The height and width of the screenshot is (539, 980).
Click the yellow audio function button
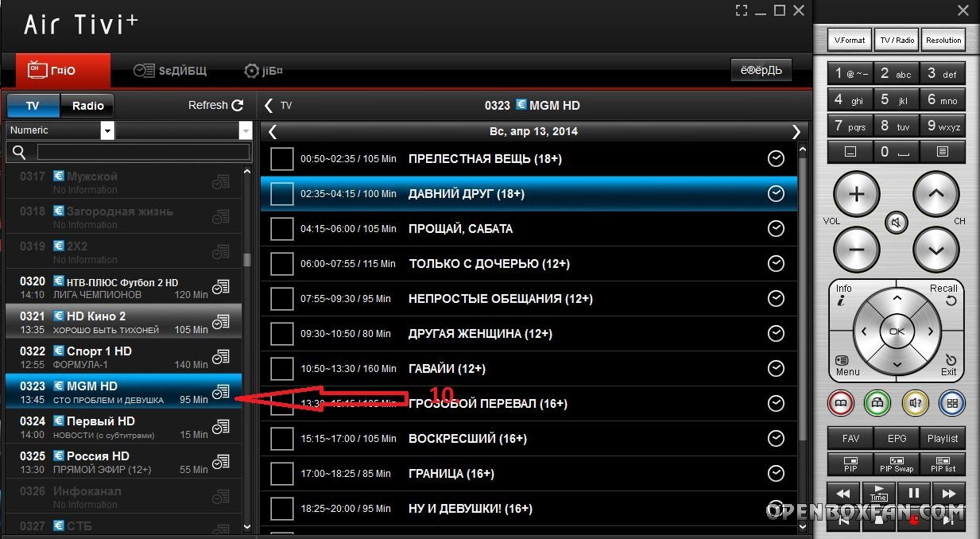pyautogui.click(x=915, y=404)
